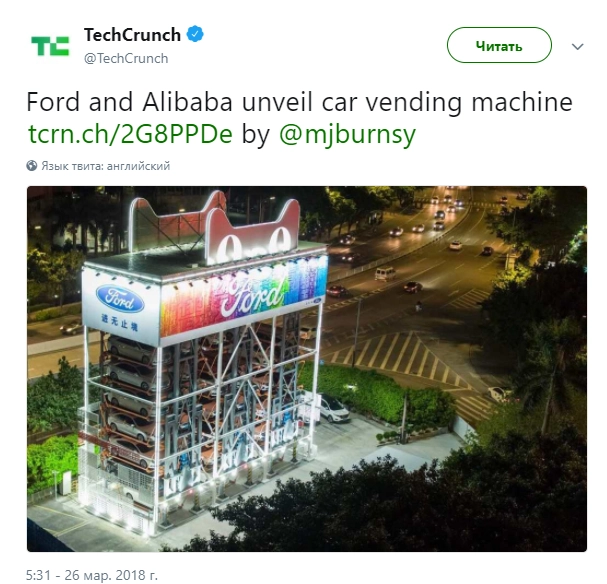Click the TechCrunch display name
Screen dimensions: 607x584
(x=132, y=35)
